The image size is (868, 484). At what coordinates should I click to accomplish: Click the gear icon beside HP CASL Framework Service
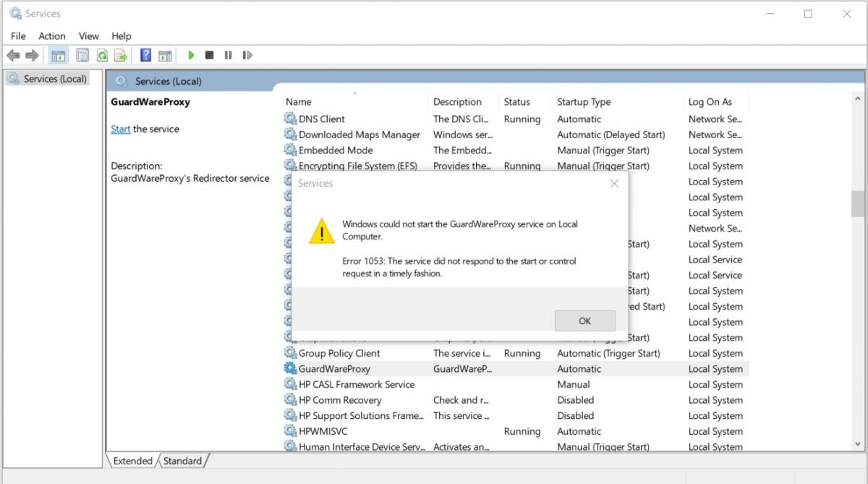291,384
